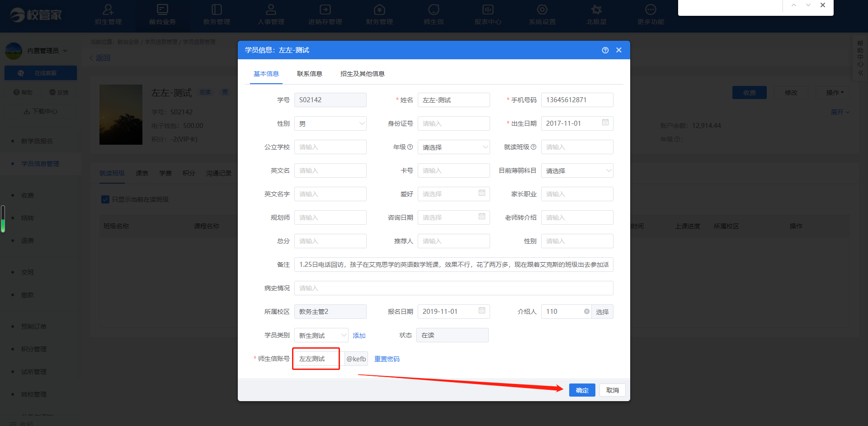Toggle 只显示当前在读班级 checkbox

105,199
